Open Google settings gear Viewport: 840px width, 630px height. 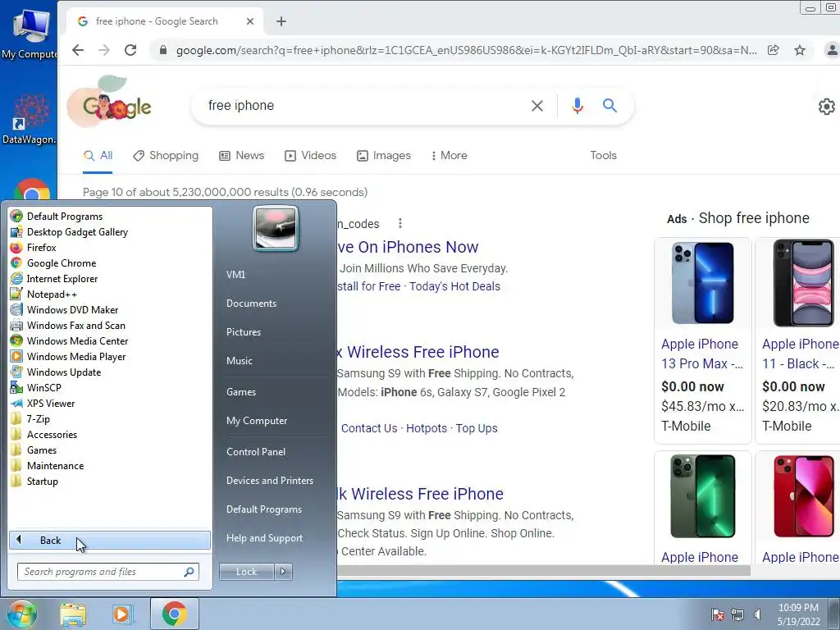click(x=827, y=107)
